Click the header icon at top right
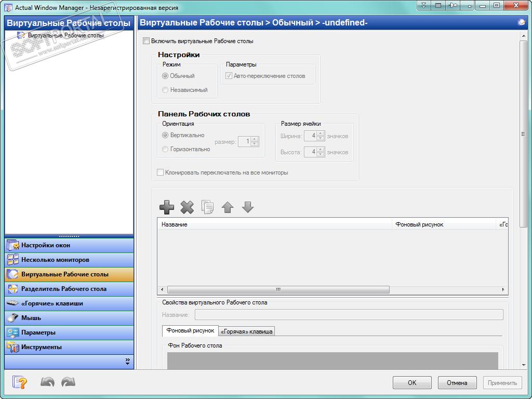This screenshot has height=399, width=532. pyautogui.click(x=521, y=22)
